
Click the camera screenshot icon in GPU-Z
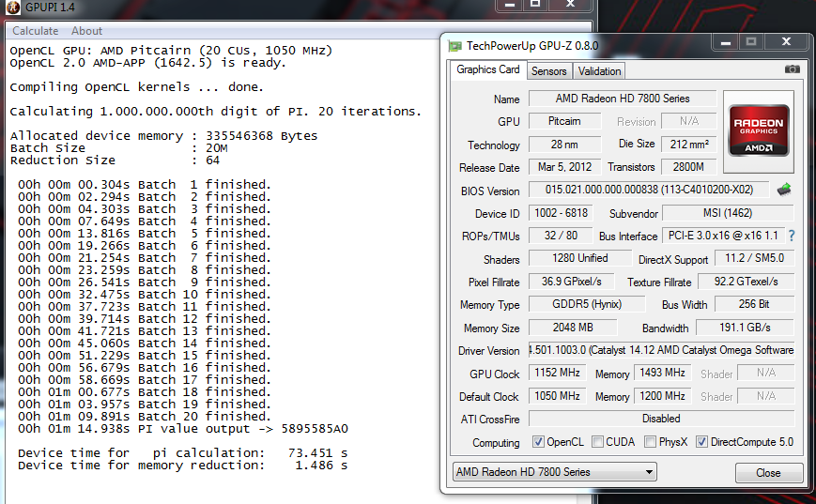pos(792,69)
